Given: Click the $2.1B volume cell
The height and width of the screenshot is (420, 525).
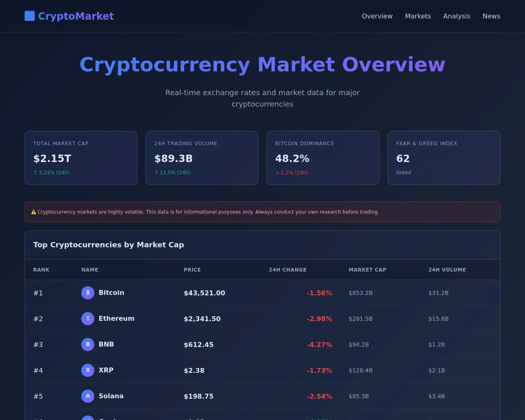Looking at the screenshot, I should tap(437, 370).
